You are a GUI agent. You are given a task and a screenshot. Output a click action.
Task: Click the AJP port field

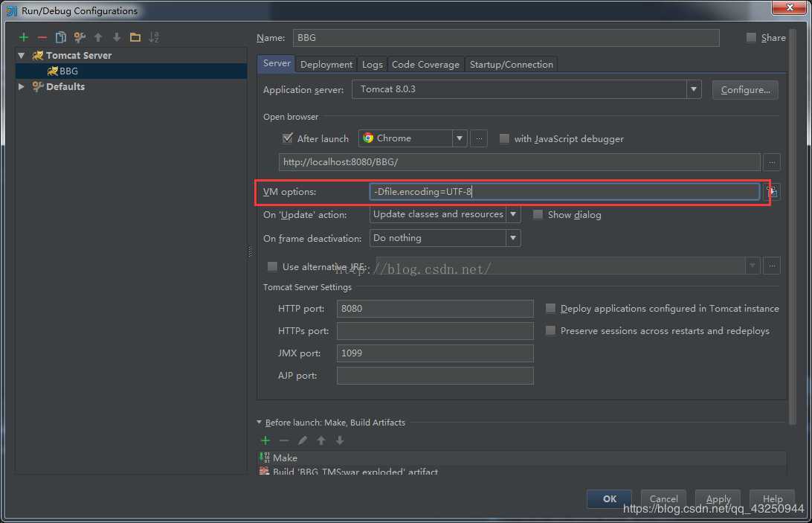pyautogui.click(x=435, y=375)
